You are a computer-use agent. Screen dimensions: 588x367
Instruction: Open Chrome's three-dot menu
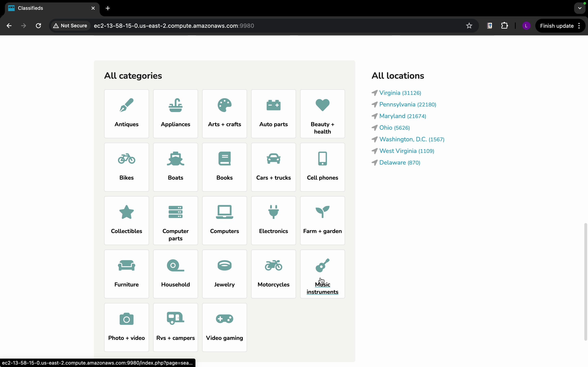click(579, 26)
